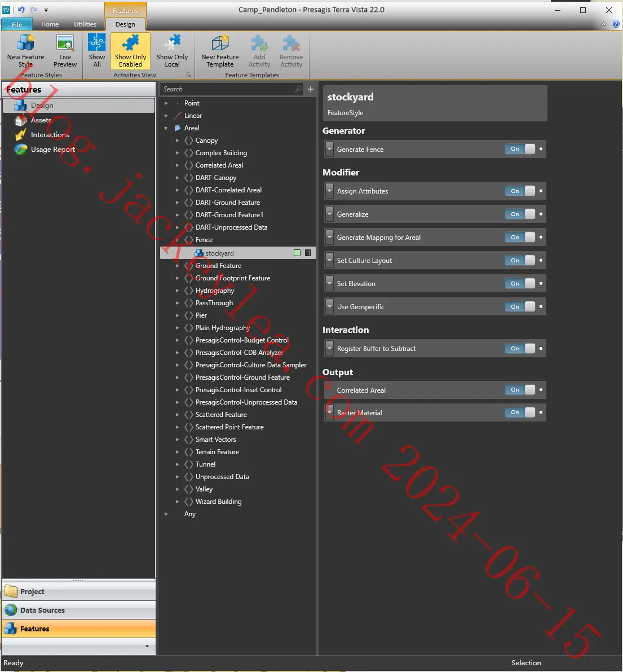
Task: Click the plus icon beside search
Action: pyautogui.click(x=311, y=89)
